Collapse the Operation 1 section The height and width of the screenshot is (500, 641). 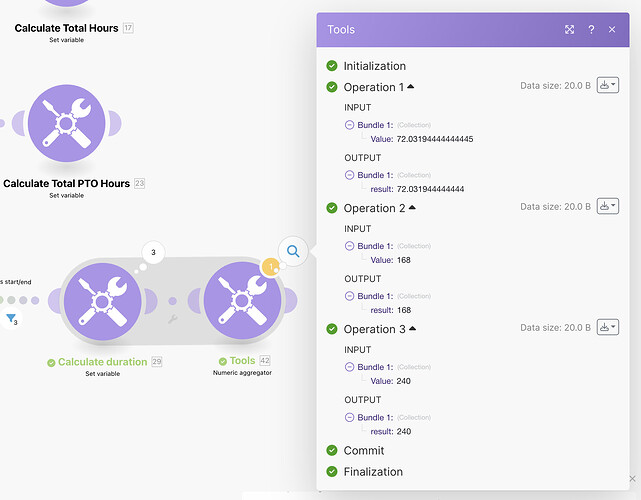click(x=411, y=87)
